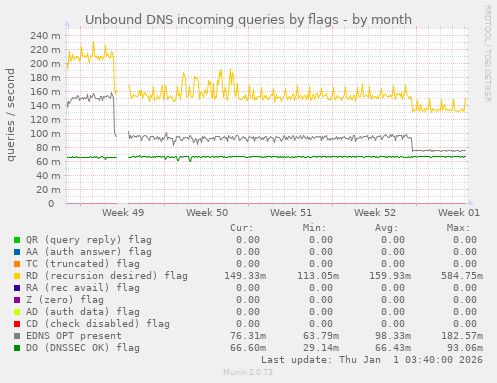Click the RD average value 159.93m
Image resolution: width=497 pixels, height=383 pixels.
[x=390, y=276]
